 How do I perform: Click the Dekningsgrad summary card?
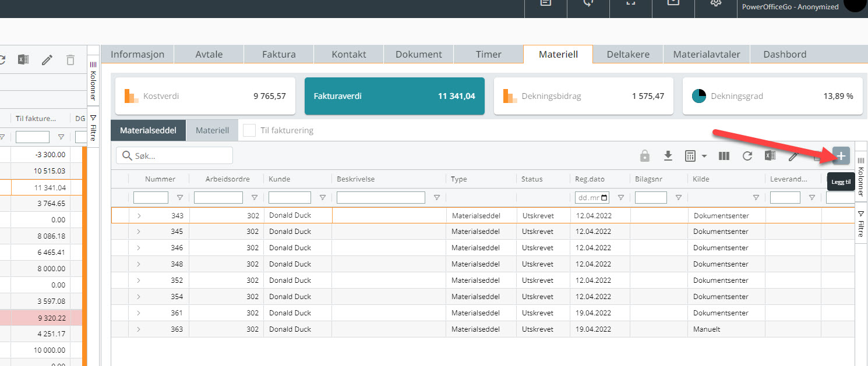[x=772, y=96]
